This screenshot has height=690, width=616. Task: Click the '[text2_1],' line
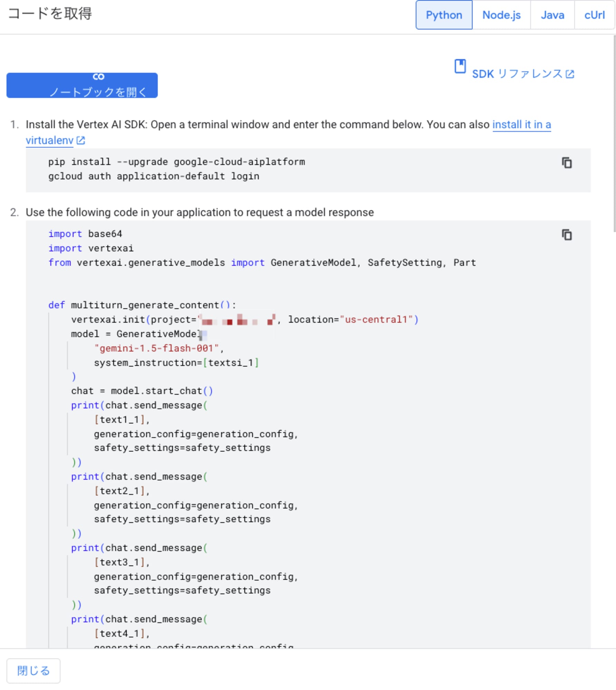click(x=122, y=491)
